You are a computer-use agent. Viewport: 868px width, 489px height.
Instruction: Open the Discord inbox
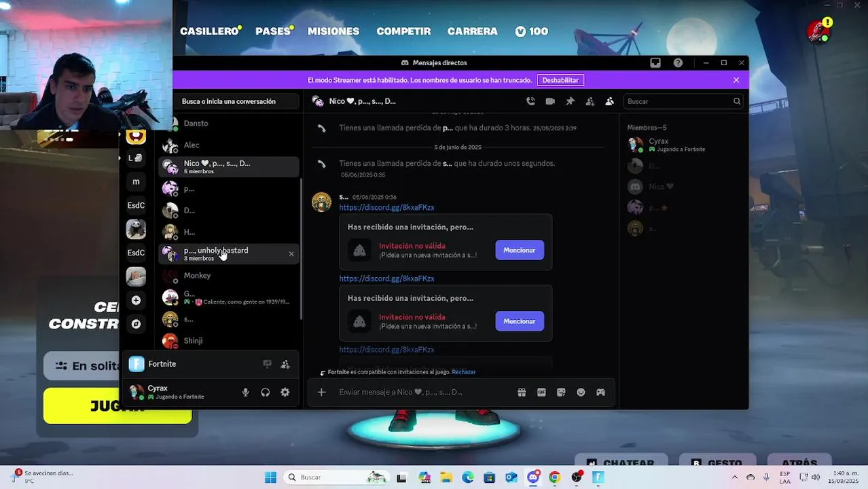point(655,62)
